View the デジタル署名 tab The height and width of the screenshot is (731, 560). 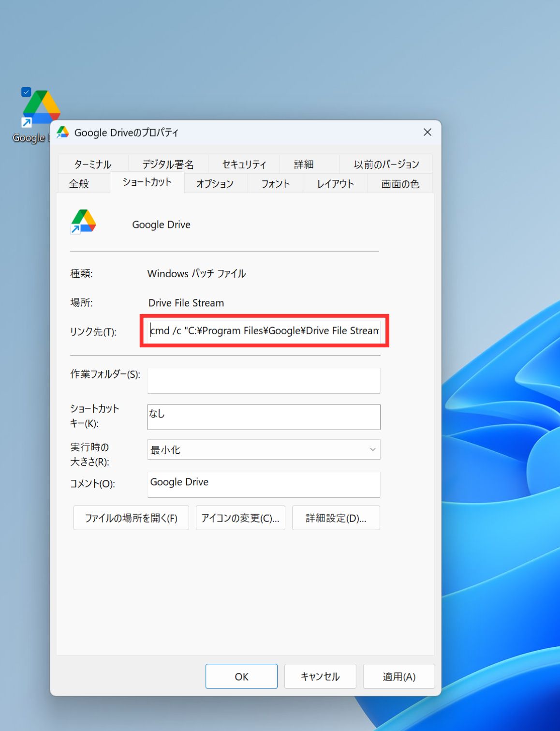pyautogui.click(x=167, y=164)
